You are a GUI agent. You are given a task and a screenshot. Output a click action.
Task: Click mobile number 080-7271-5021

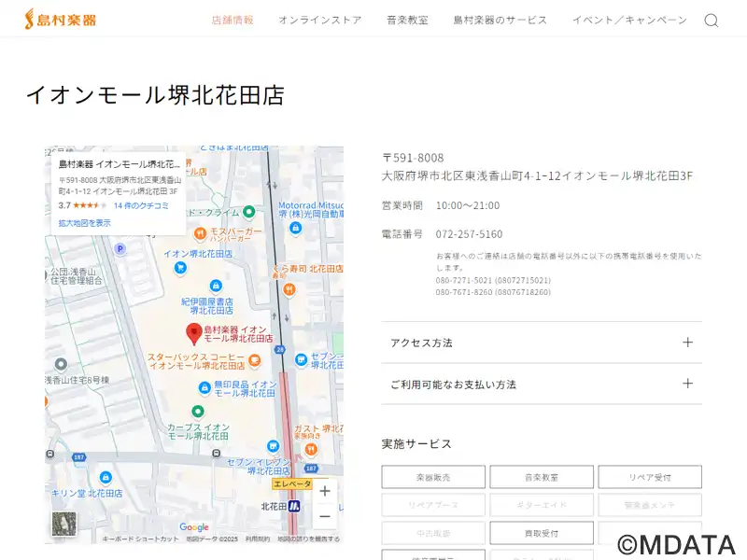point(493,280)
